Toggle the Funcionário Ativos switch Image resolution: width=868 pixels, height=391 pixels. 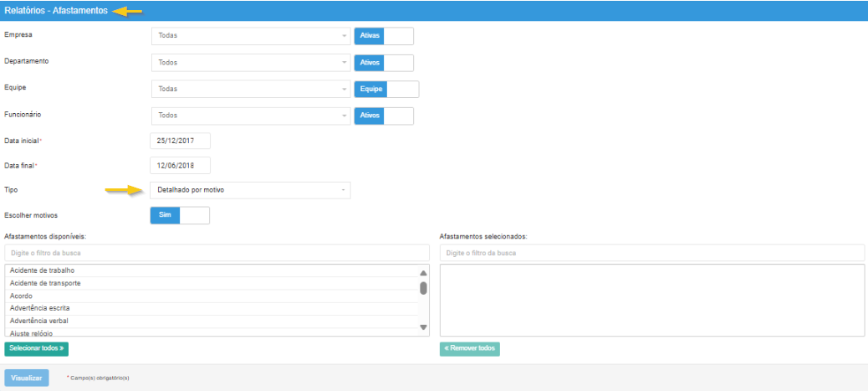(x=384, y=116)
